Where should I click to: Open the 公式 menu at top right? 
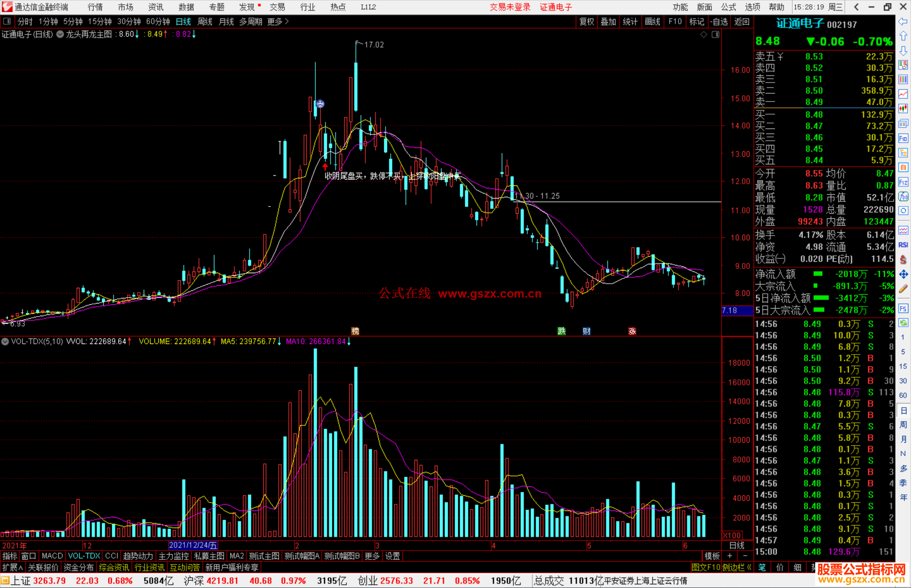728,7
